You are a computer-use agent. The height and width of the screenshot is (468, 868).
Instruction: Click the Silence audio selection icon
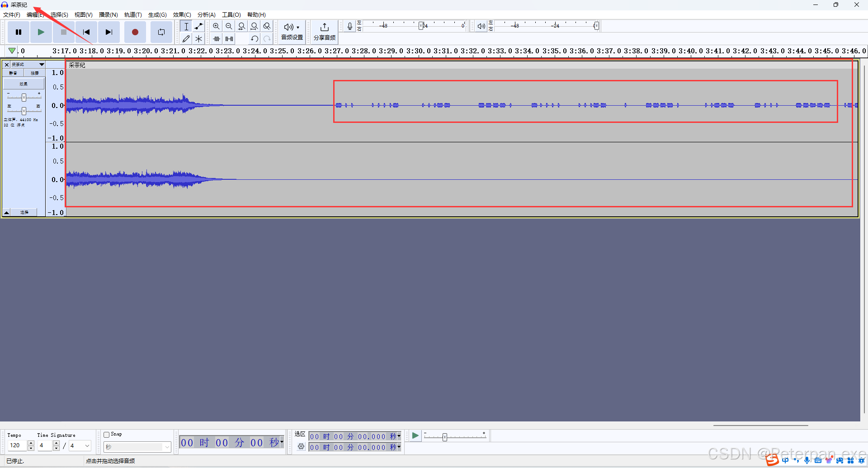pyautogui.click(x=229, y=39)
